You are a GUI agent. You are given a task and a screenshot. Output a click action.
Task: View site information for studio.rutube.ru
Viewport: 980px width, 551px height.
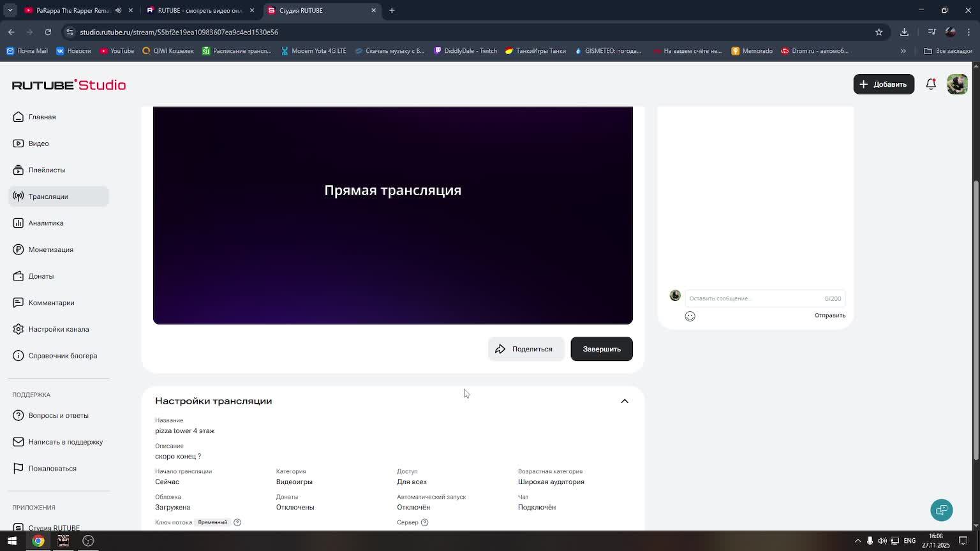point(70,32)
